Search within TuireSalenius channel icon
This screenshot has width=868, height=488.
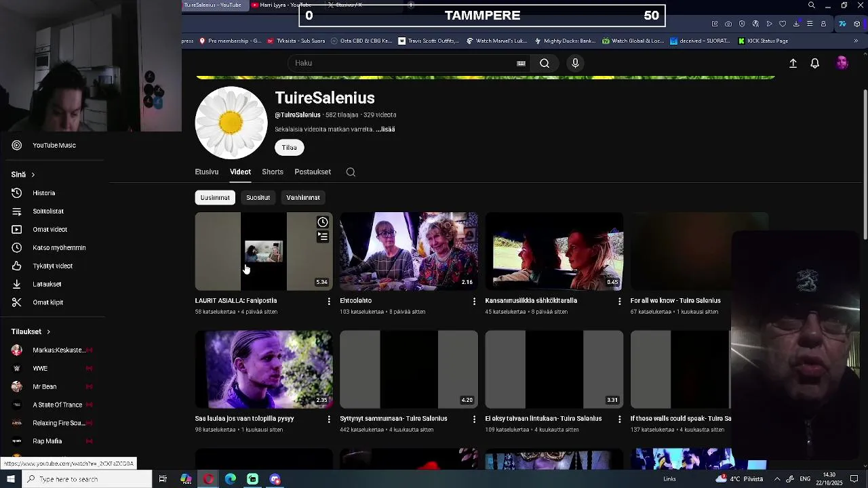pos(351,172)
